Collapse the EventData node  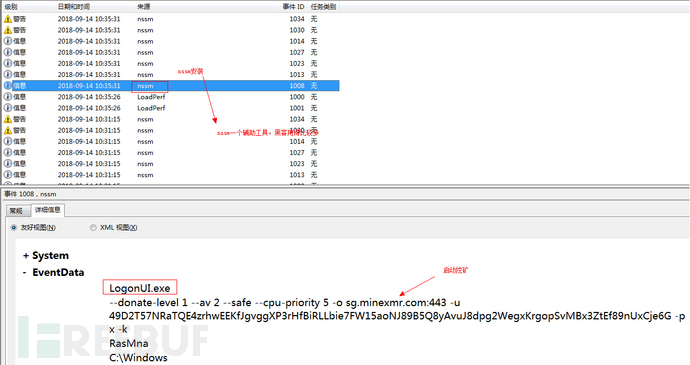[x=25, y=273]
